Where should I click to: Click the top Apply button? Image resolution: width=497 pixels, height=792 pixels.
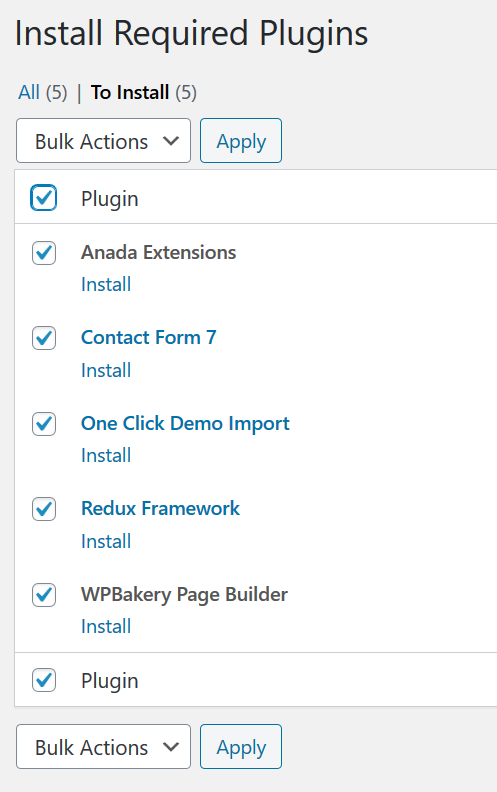click(241, 141)
